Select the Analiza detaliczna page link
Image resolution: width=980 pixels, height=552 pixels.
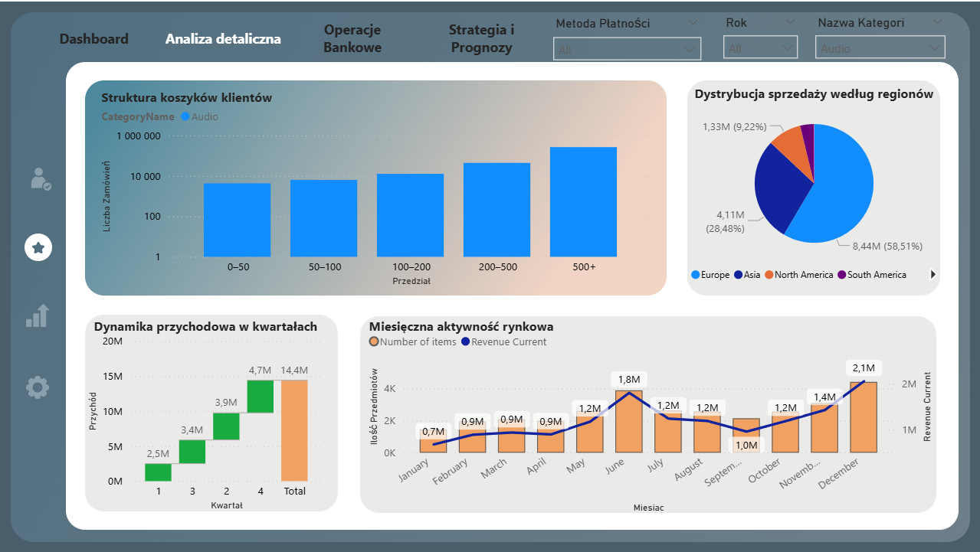[x=223, y=39]
